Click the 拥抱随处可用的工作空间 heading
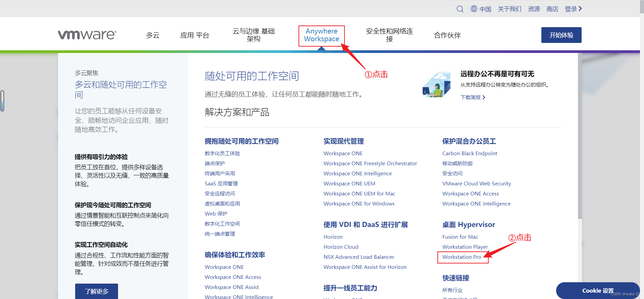Viewport: 644px width, 299px height. tap(241, 141)
